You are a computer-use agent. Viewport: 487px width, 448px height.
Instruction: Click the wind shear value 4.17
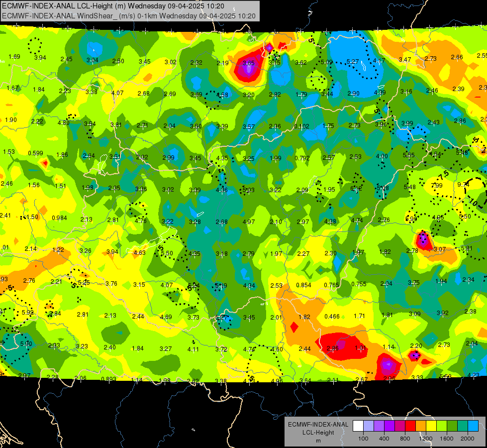click(379, 61)
